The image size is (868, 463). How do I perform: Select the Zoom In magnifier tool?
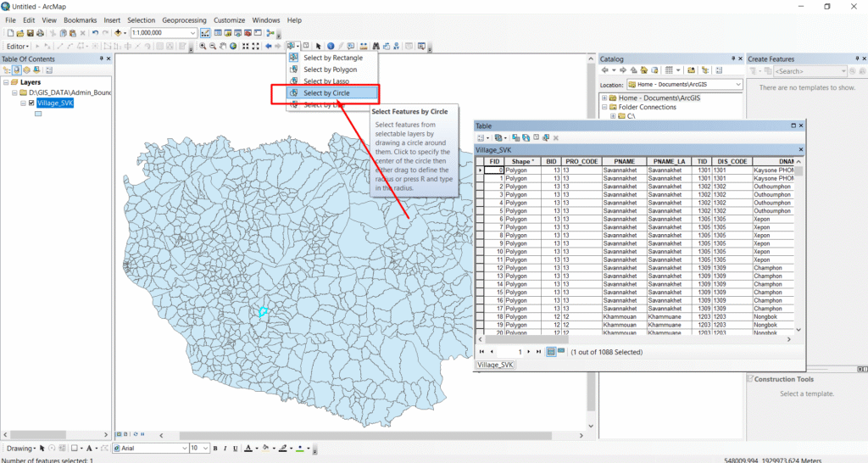pos(203,47)
